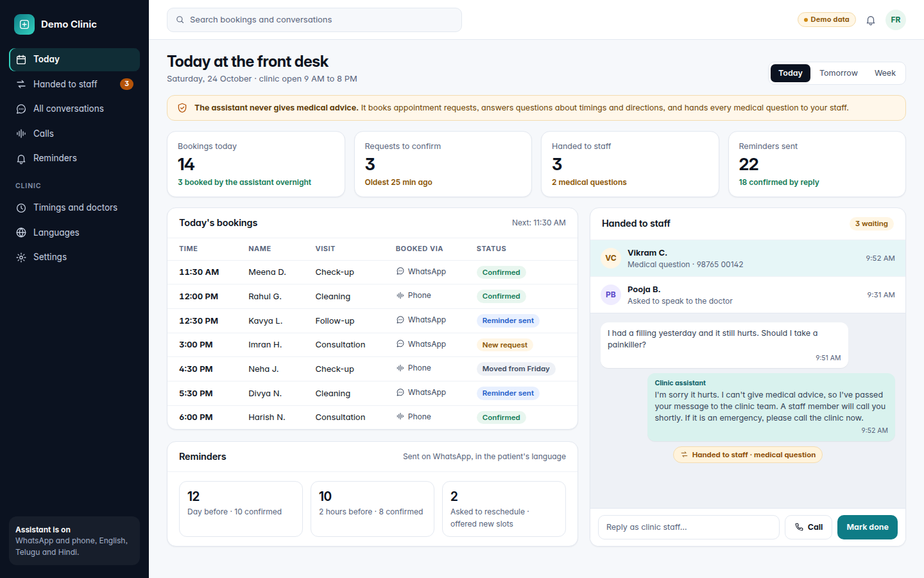
Task: Focus the search bookings and conversations field
Action: [314, 20]
